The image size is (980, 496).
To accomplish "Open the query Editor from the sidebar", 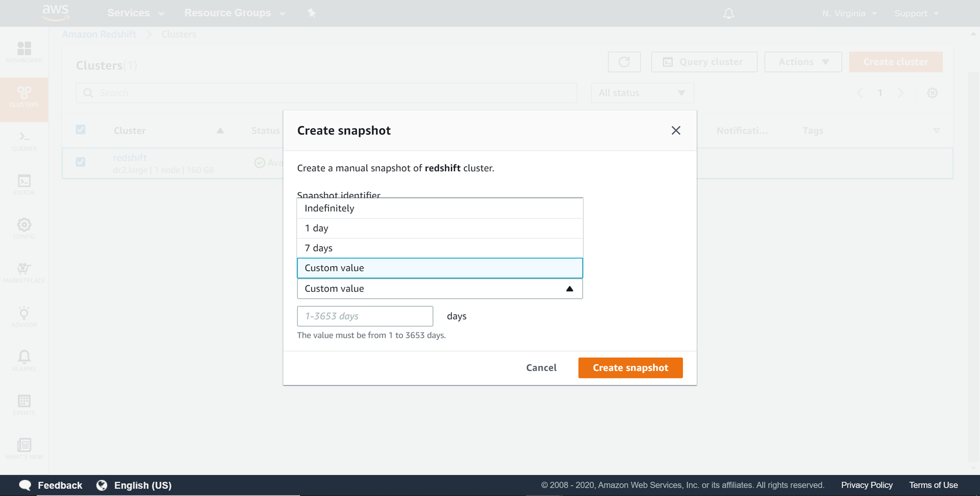I will 24,185.
